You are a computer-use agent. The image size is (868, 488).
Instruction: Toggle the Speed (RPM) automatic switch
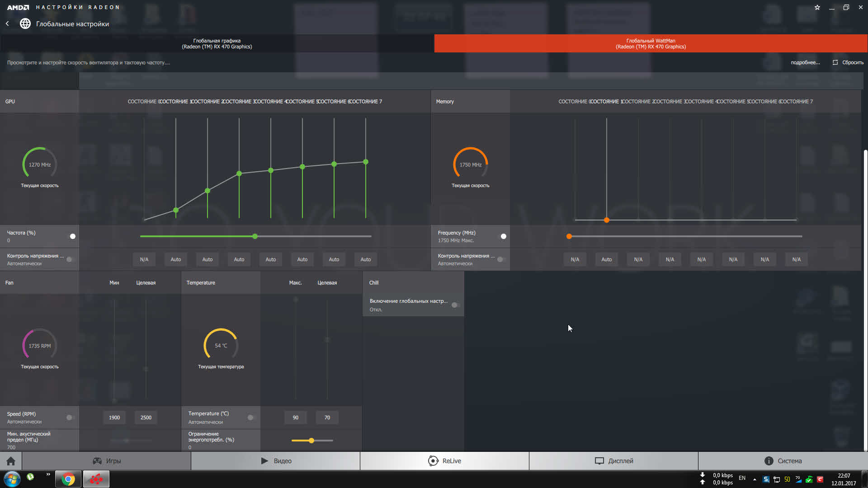70,418
